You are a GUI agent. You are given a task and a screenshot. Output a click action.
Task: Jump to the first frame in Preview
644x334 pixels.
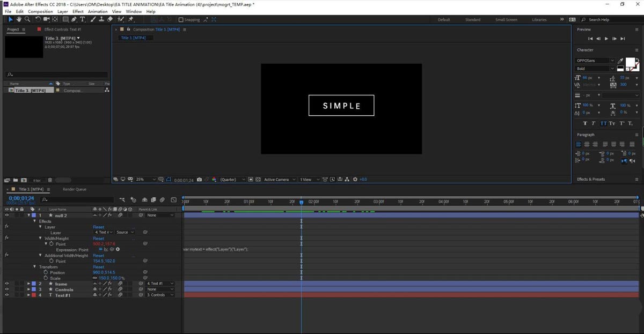(x=590, y=39)
